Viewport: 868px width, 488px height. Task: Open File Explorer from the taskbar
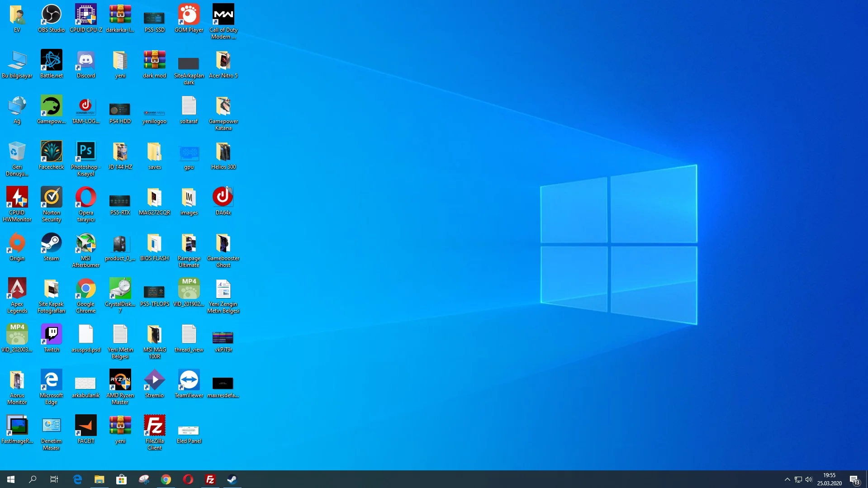[x=99, y=479]
